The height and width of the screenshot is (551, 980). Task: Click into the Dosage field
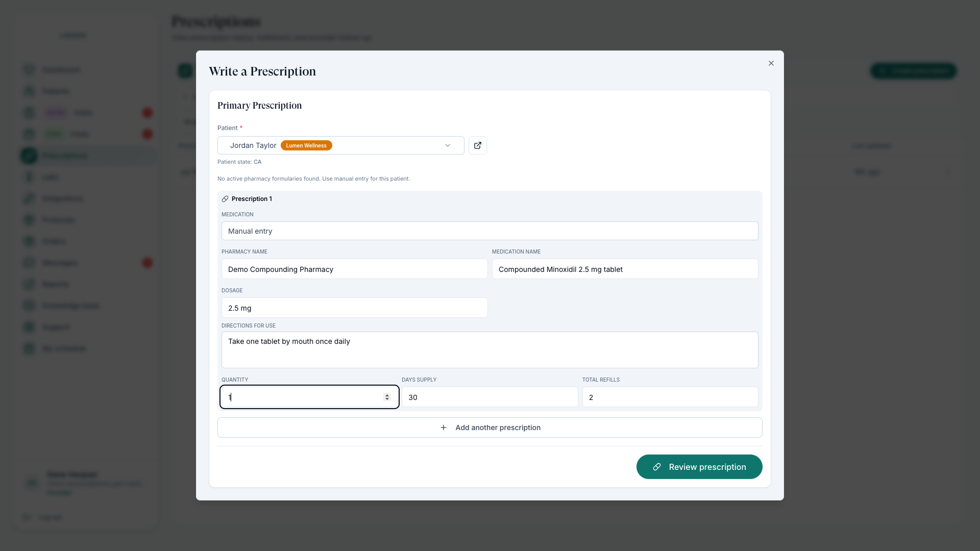tap(354, 308)
